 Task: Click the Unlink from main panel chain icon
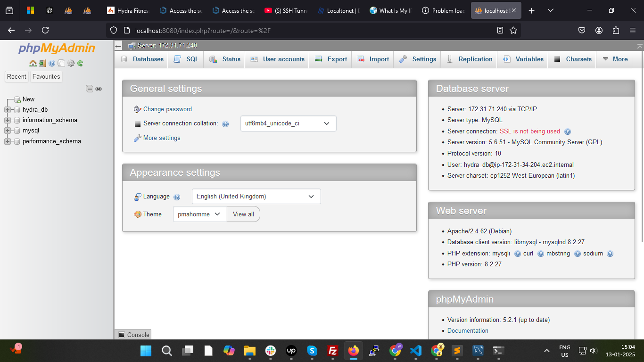(99, 89)
